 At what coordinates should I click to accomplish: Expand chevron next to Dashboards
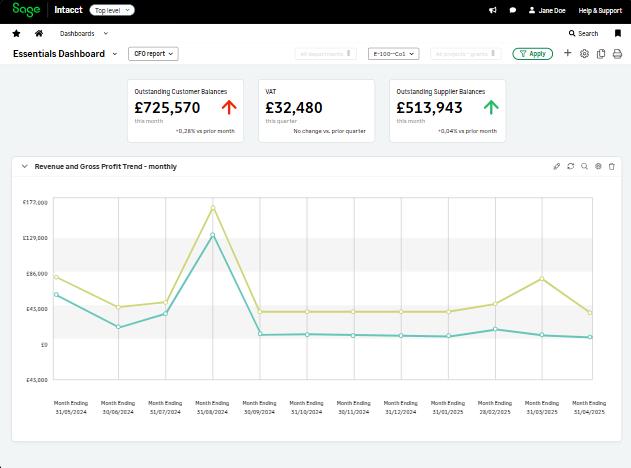pyautogui.click(x=106, y=33)
